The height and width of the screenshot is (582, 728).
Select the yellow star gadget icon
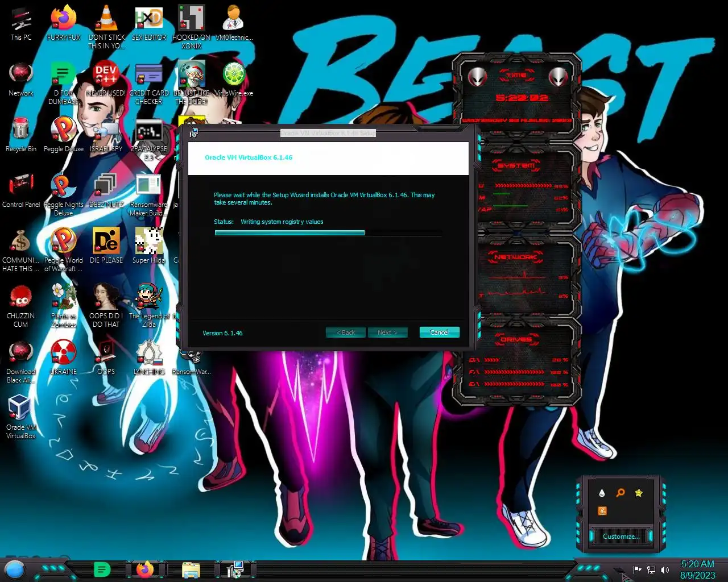point(639,493)
